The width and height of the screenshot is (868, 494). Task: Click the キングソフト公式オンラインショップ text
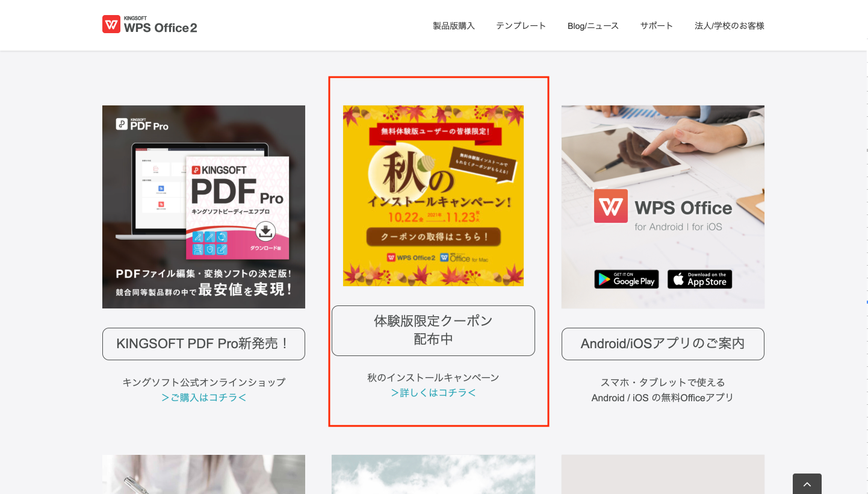pyautogui.click(x=203, y=382)
